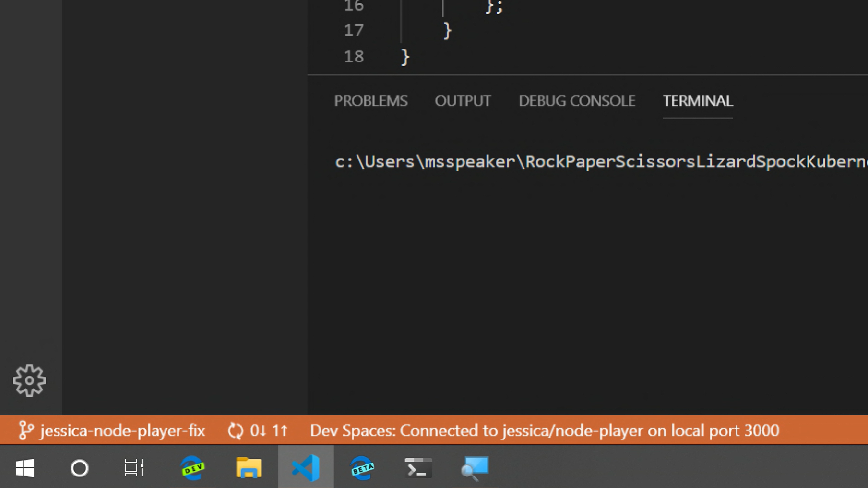Switch to the PROBLEMS tab
Image resolution: width=868 pixels, height=488 pixels.
coord(371,101)
